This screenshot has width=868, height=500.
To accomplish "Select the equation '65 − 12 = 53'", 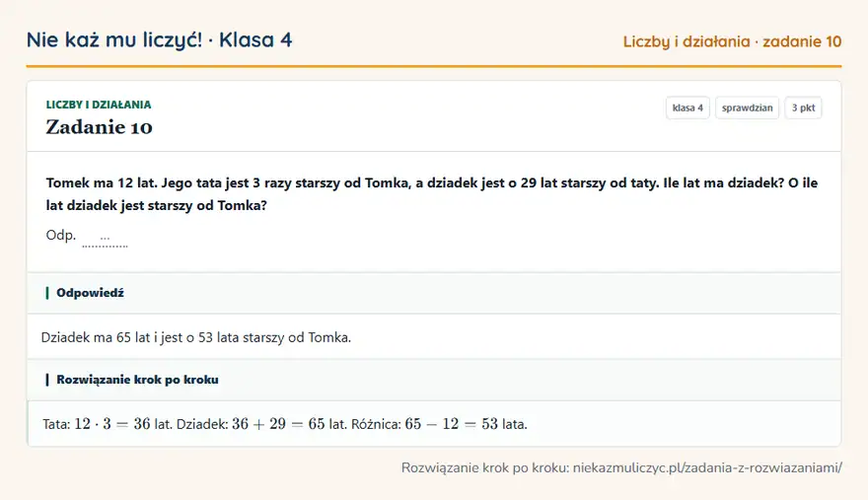I will coord(451,424).
